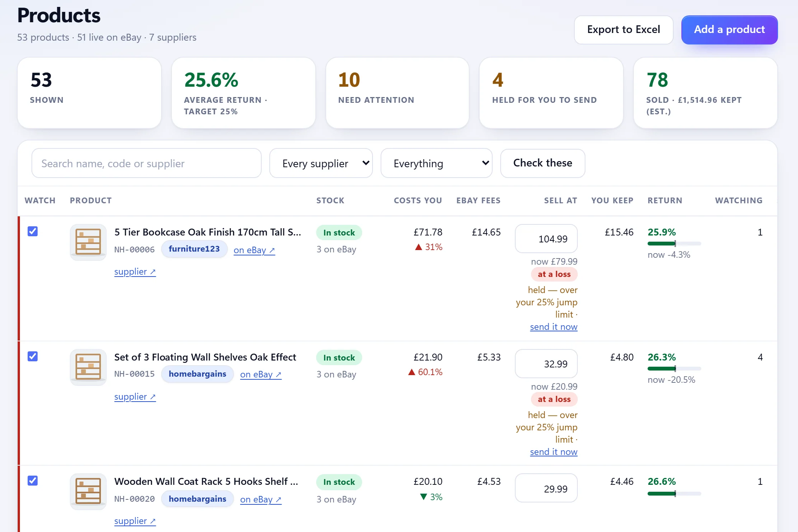Image resolution: width=798 pixels, height=532 pixels.
Task: Select the 4 Held For You To Send card
Action: point(551,93)
